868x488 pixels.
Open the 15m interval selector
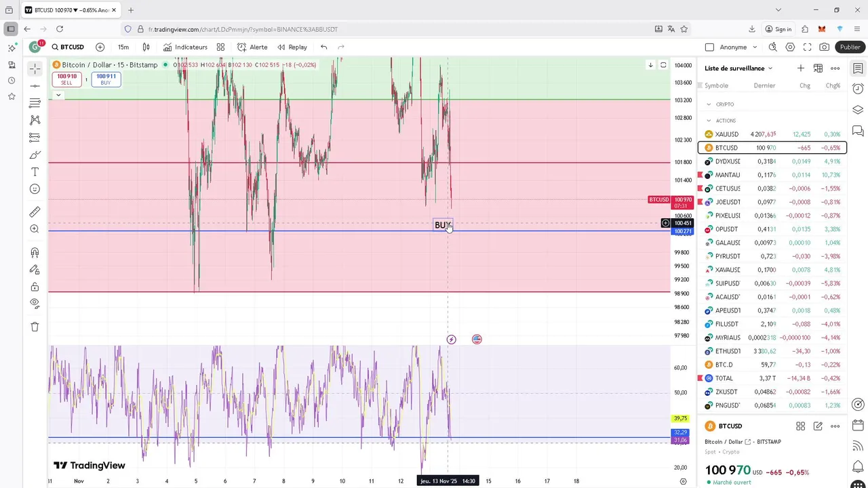(x=123, y=47)
